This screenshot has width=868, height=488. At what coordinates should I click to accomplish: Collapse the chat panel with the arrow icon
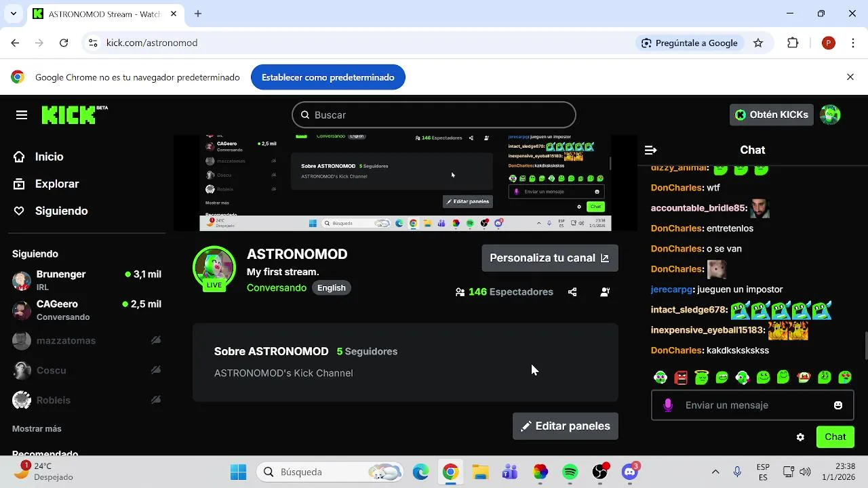click(651, 150)
